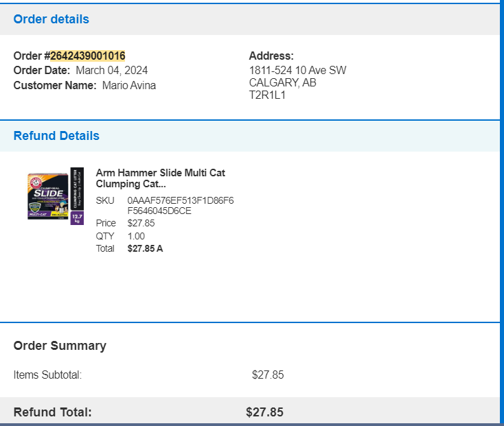Click the Order Summary heading
504x426 pixels.
tap(60, 346)
